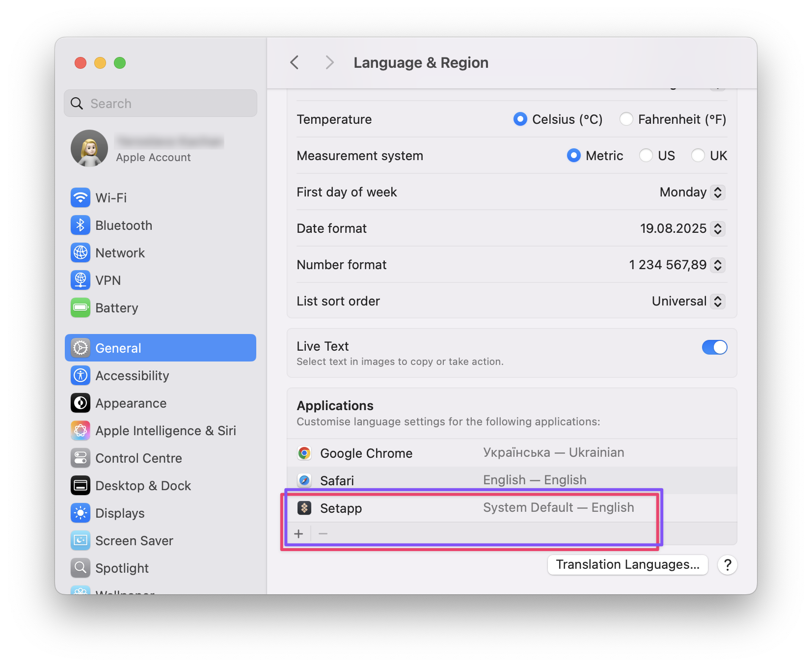The image size is (812, 667).
Task: Choose the Metric measurement system
Action: [x=573, y=155]
